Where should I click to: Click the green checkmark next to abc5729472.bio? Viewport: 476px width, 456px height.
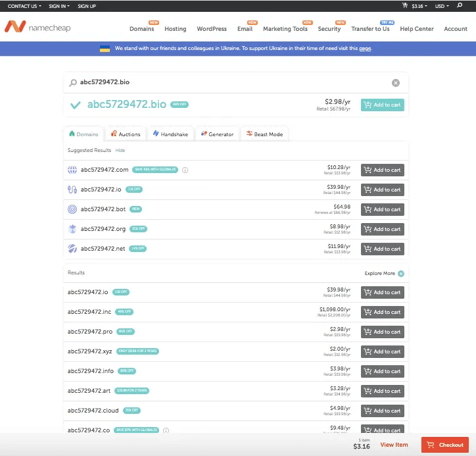(x=76, y=105)
